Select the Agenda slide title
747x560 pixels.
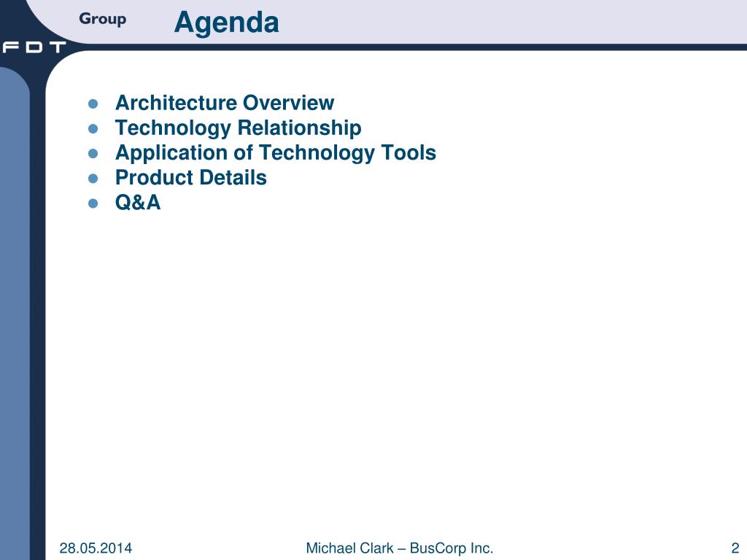pos(226,23)
